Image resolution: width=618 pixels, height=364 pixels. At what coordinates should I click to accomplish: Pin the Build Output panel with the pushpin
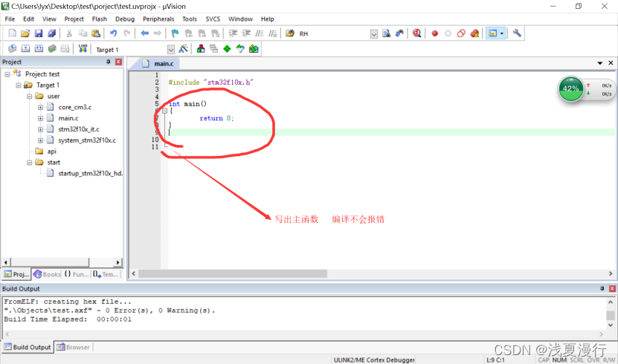click(x=602, y=288)
